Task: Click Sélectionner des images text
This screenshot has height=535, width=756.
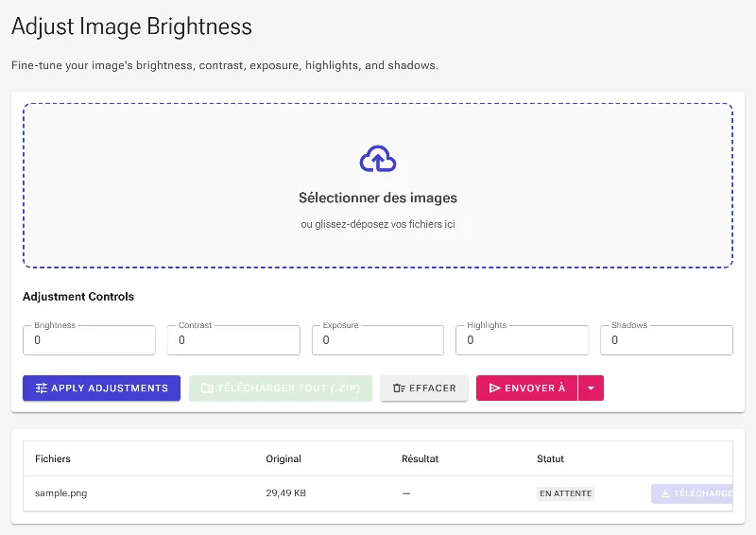Action: 378,198
